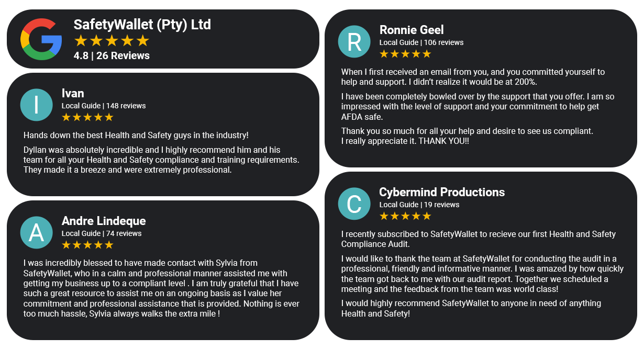Click the Google G logo

pos(41,39)
